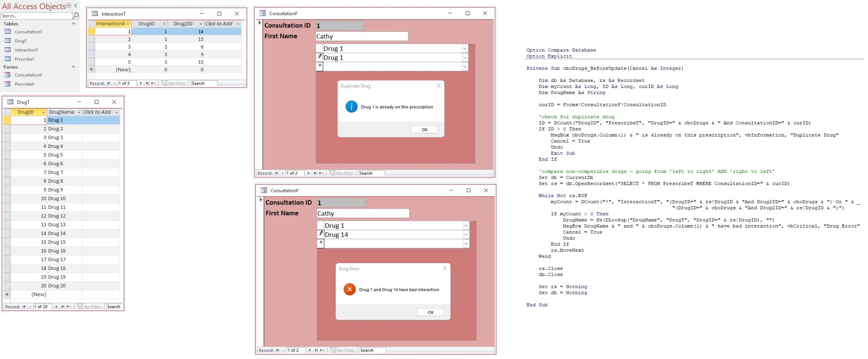Click OK in the Drug Error dialog
The width and height of the screenshot is (868, 359).
(x=430, y=312)
